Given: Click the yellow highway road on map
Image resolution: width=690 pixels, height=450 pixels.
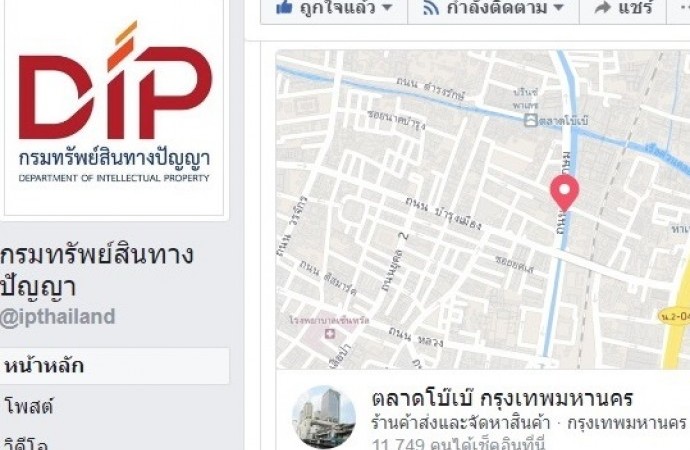Looking at the screenshot, I should [x=680, y=326].
